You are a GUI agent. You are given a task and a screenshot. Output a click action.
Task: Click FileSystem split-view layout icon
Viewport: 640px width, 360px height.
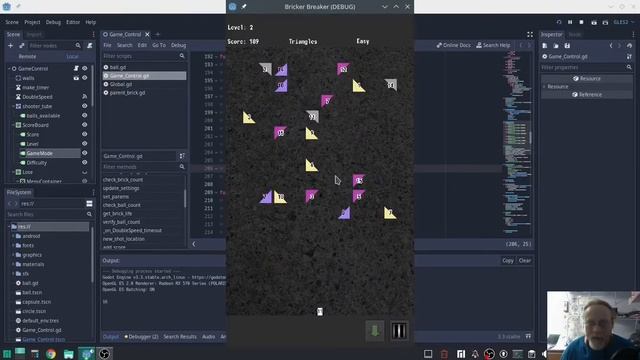(89, 204)
